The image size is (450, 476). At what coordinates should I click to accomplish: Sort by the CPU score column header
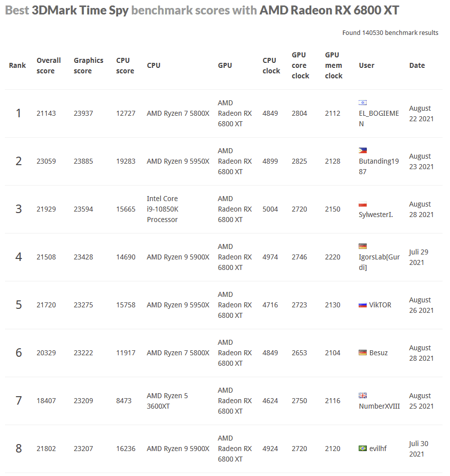[125, 65]
